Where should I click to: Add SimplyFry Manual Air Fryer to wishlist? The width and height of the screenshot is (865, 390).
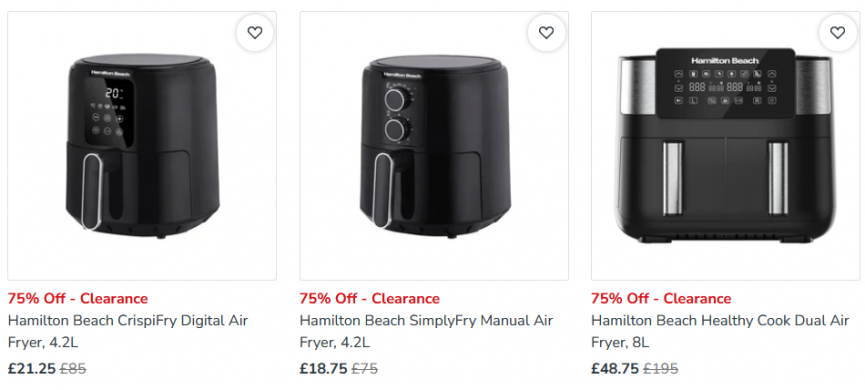(x=546, y=33)
